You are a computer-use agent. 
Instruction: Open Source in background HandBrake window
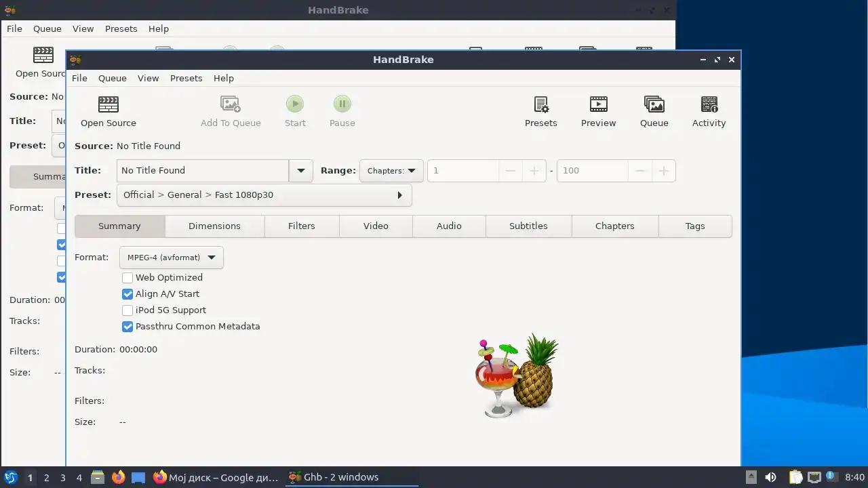41,62
